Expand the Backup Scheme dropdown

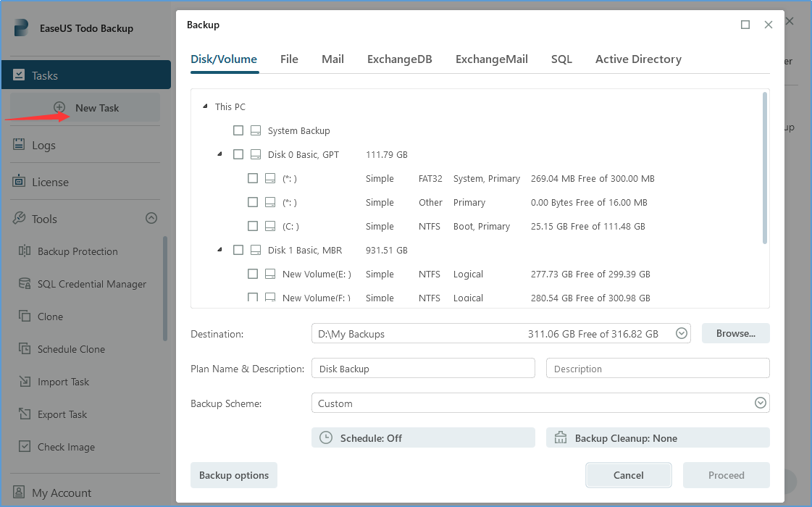coord(760,403)
